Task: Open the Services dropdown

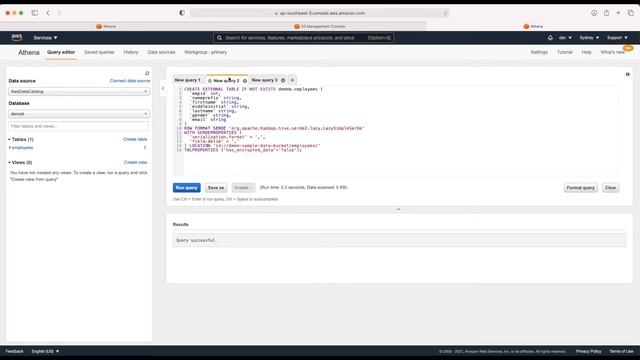Action: (45, 38)
